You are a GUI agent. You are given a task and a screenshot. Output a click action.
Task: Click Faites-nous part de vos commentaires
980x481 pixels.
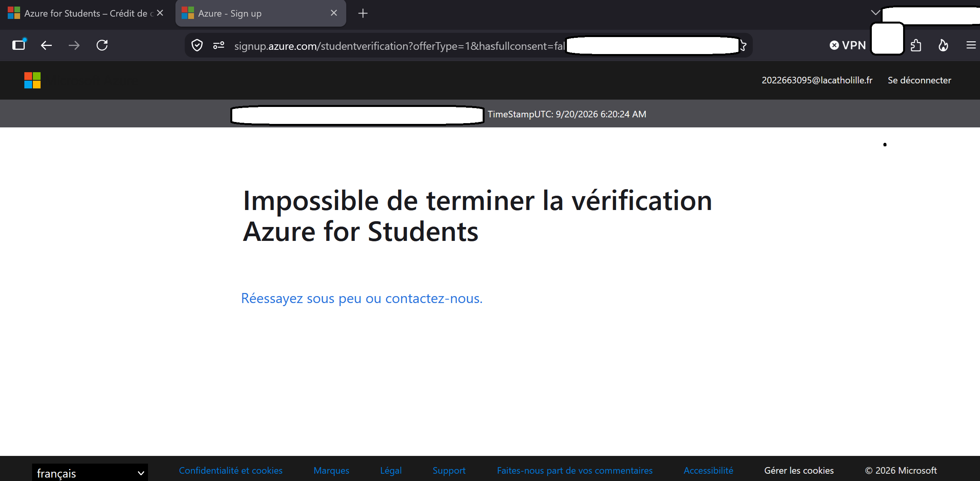coord(575,471)
